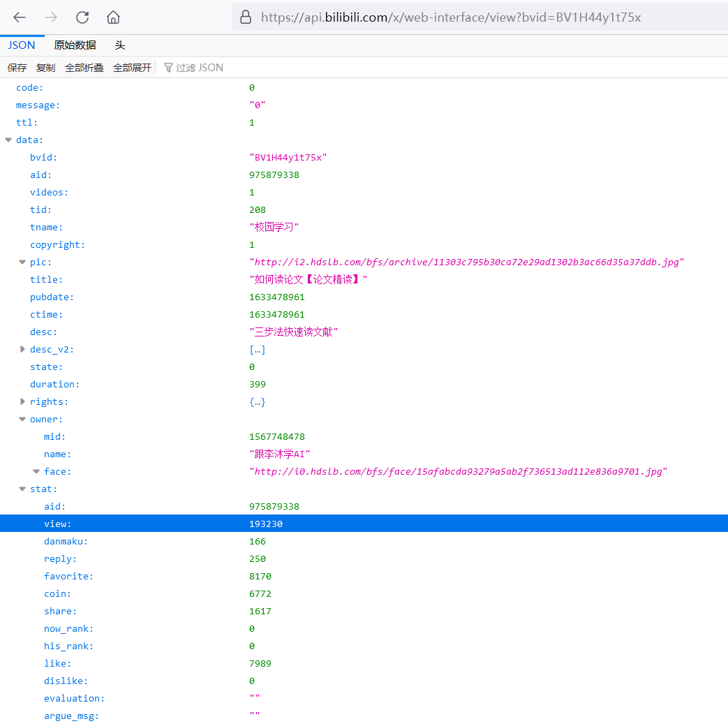Click 全部折叠 to collapse all
728x726 pixels.
84,68
